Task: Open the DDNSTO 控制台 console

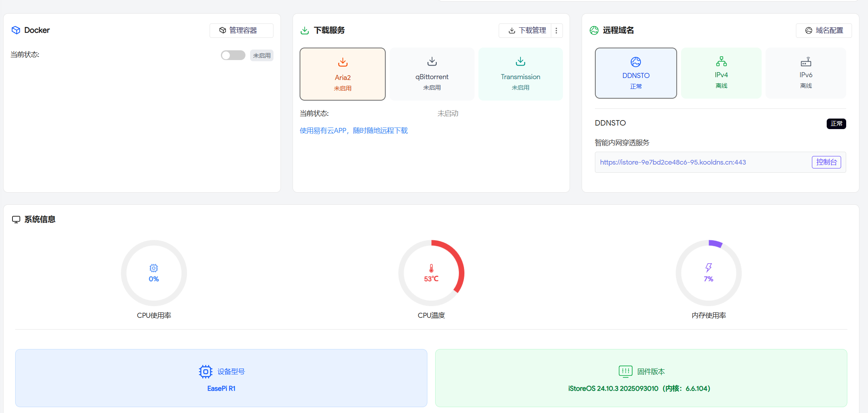Action: click(826, 162)
